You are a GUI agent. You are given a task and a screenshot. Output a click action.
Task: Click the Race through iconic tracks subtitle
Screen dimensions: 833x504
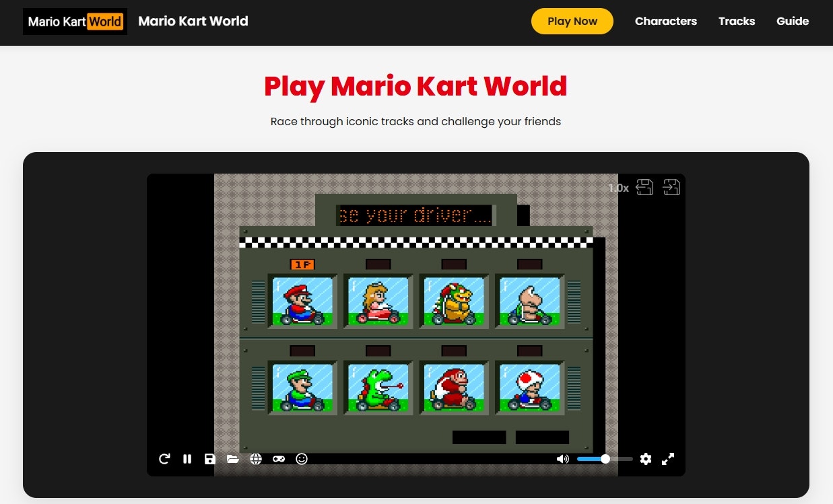415,122
